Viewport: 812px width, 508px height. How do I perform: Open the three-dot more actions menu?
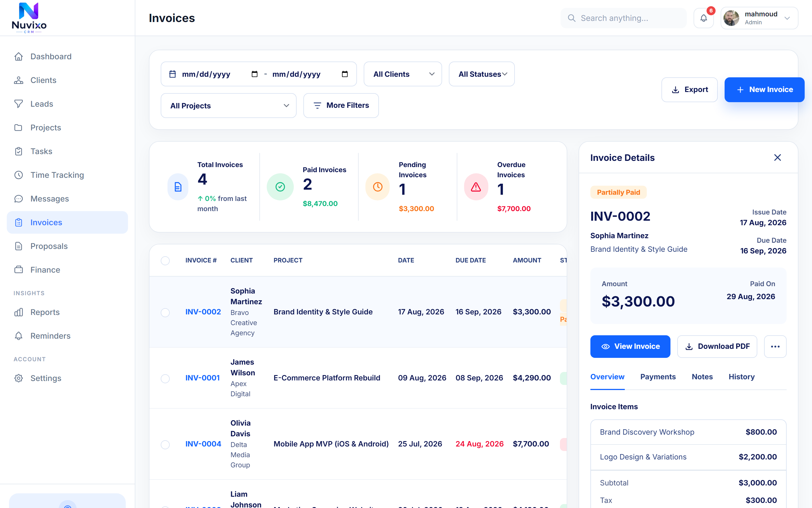coord(775,346)
